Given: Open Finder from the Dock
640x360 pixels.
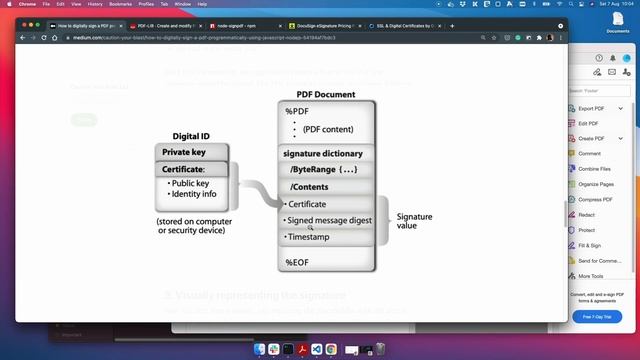Looking at the screenshot, I should pos(259,349).
